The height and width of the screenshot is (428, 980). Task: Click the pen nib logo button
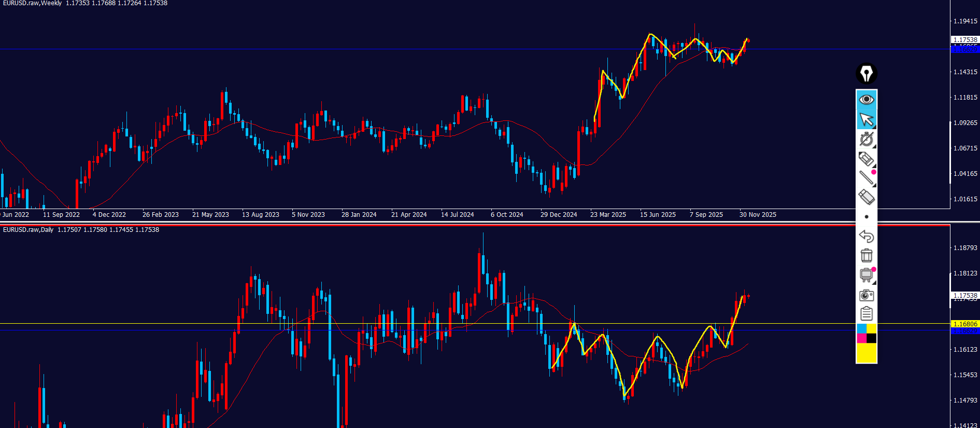(866, 74)
